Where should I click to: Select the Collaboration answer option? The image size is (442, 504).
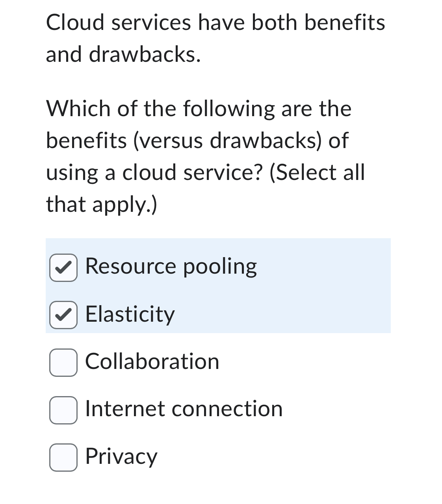pyautogui.click(x=63, y=362)
